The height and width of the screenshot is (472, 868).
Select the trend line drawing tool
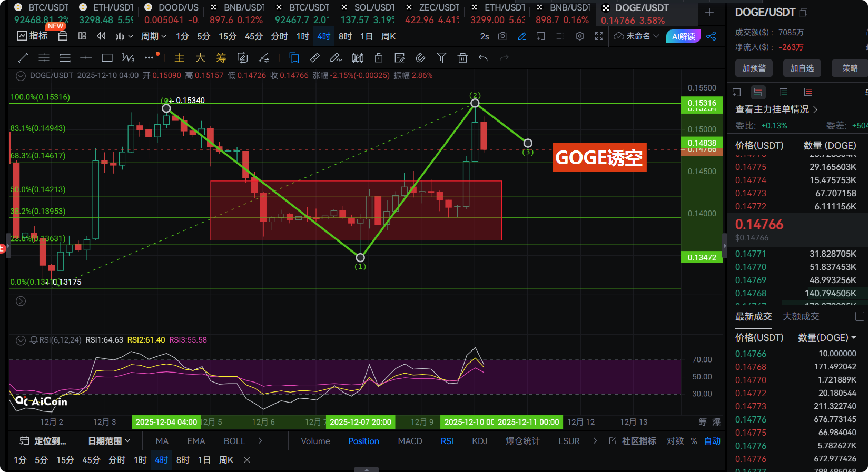point(23,58)
